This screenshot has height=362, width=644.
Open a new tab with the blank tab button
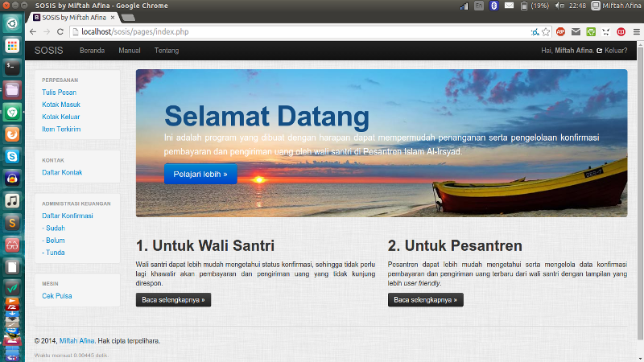[128, 18]
